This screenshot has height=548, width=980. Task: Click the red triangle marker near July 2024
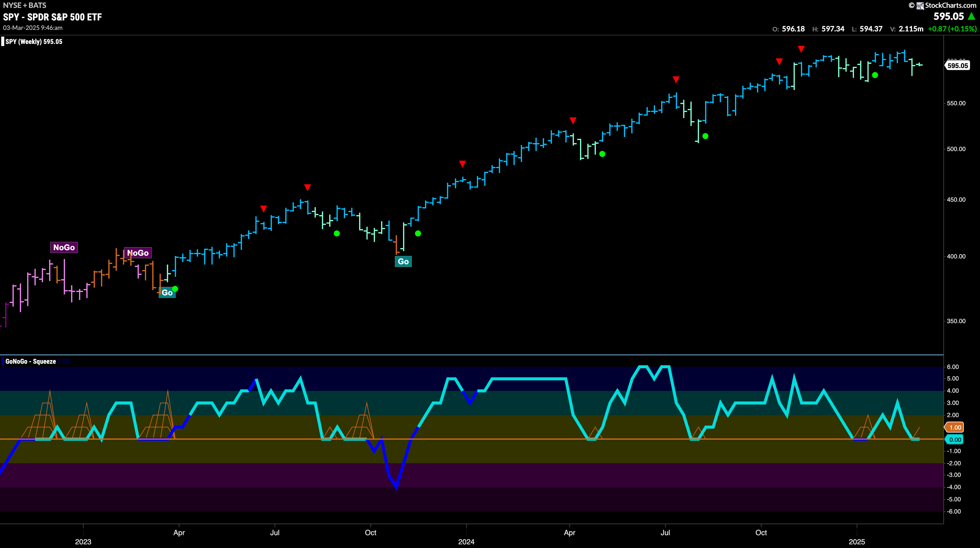point(676,80)
